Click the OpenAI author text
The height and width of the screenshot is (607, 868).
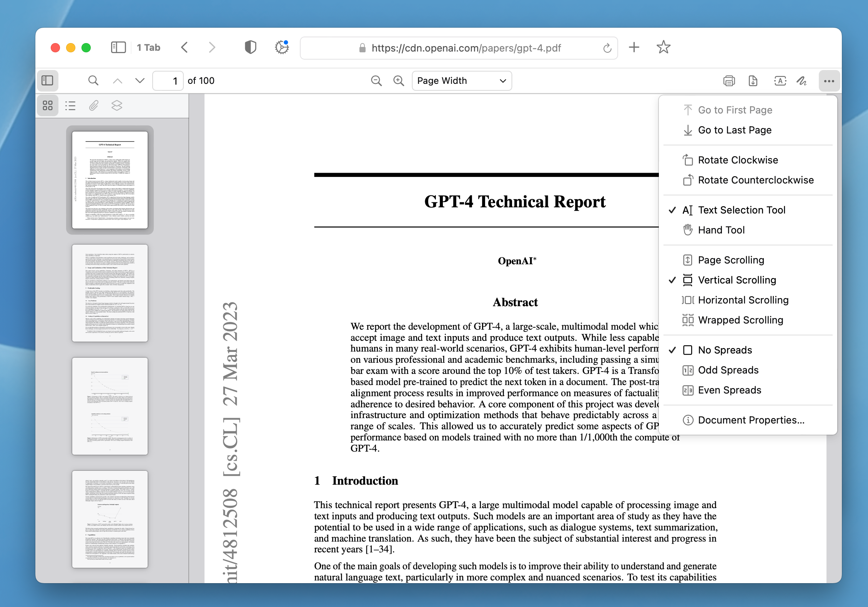click(x=517, y=261)
